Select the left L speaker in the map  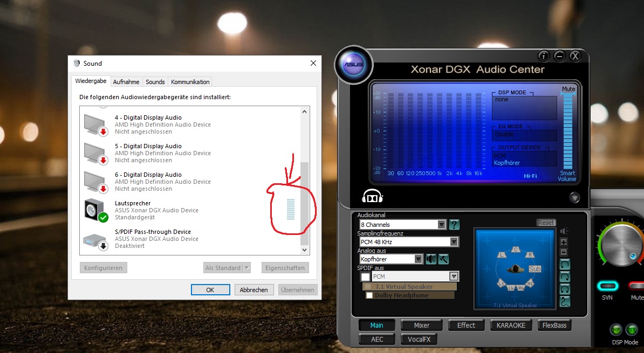(x=502, y=254)
